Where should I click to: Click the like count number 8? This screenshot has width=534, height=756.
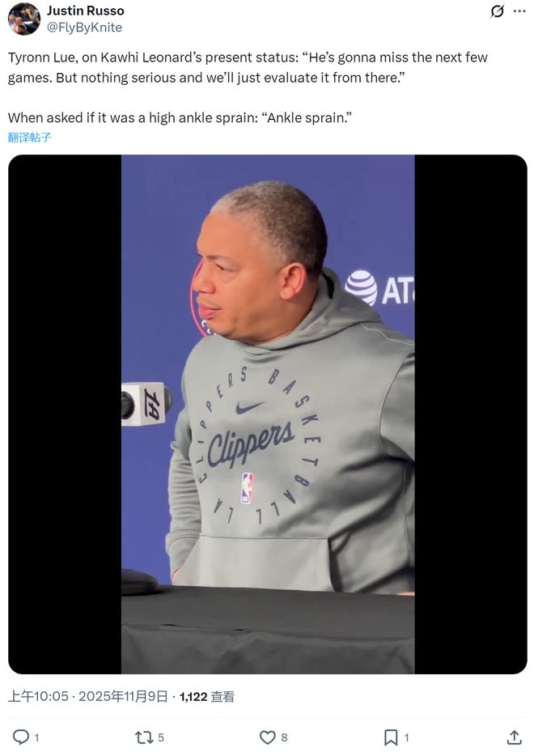coord(284,737)
